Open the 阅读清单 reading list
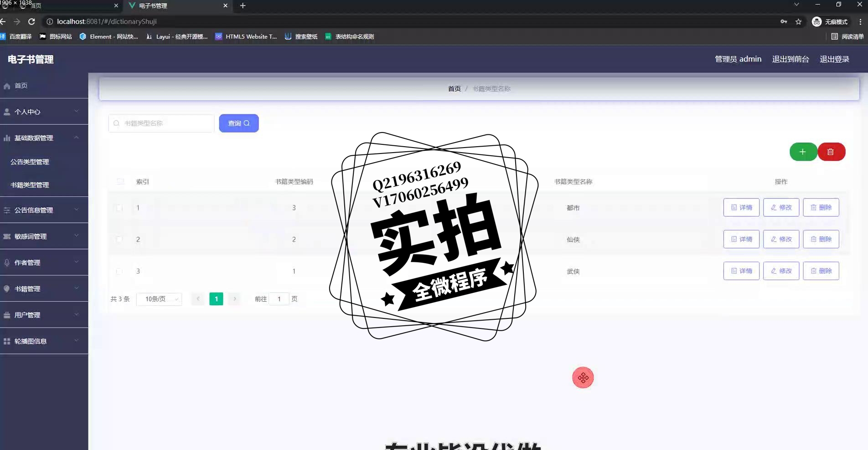 (847, 36)
